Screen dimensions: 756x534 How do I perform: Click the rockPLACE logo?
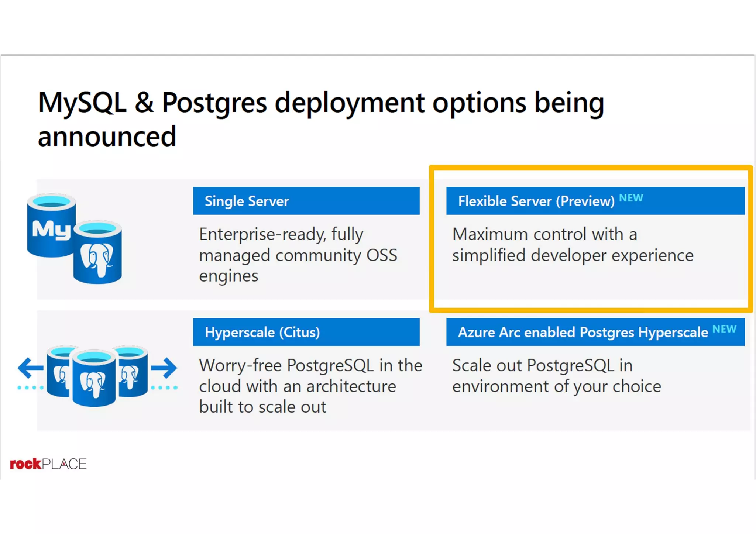click(48, 464)
